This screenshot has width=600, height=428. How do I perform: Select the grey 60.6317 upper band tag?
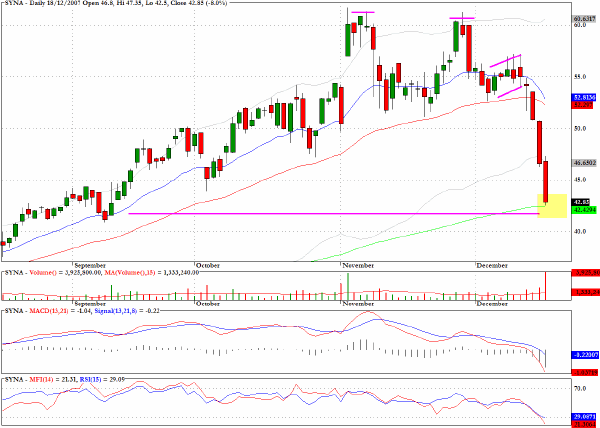(x=585, y=18)
